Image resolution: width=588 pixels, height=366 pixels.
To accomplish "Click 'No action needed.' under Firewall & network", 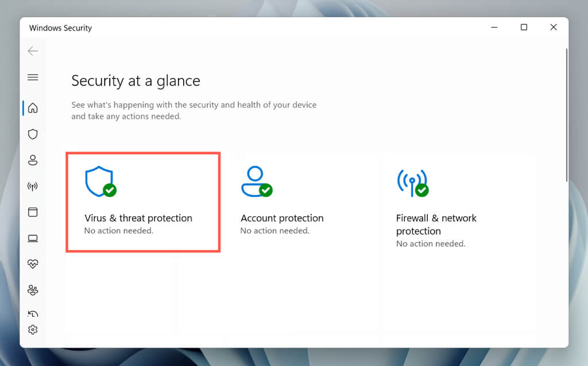I will coord(431,244).
